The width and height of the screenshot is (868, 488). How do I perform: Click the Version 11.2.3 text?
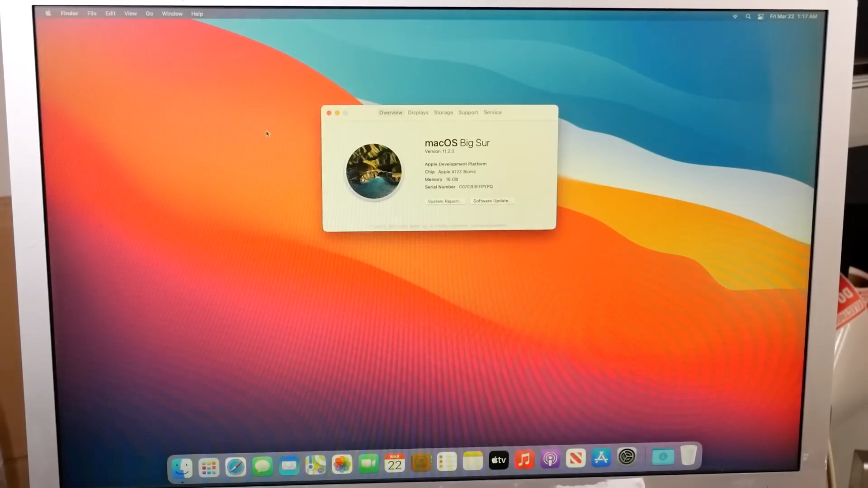point(439,151)
